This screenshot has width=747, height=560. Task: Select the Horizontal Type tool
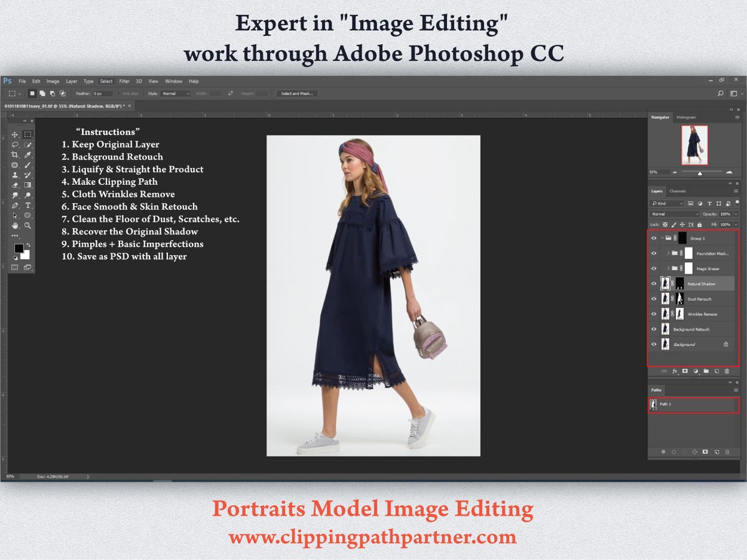click(x=28, y=205)
